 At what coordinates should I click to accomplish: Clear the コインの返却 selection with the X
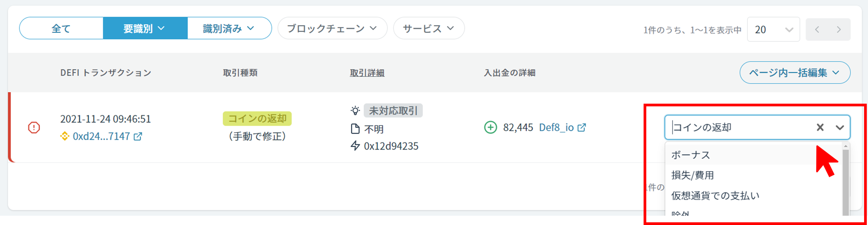[820, 127]
